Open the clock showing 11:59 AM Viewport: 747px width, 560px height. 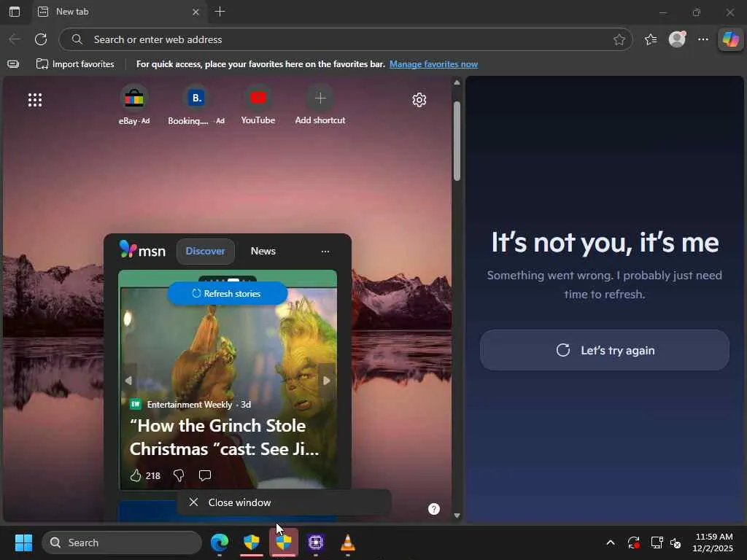[x=713, y=542]
